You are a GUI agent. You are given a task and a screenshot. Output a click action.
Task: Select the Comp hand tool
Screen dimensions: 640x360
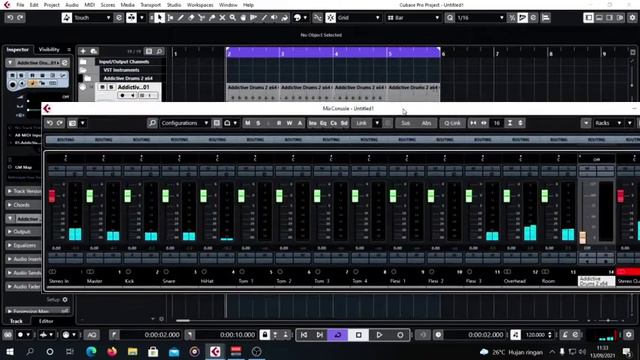243,18
